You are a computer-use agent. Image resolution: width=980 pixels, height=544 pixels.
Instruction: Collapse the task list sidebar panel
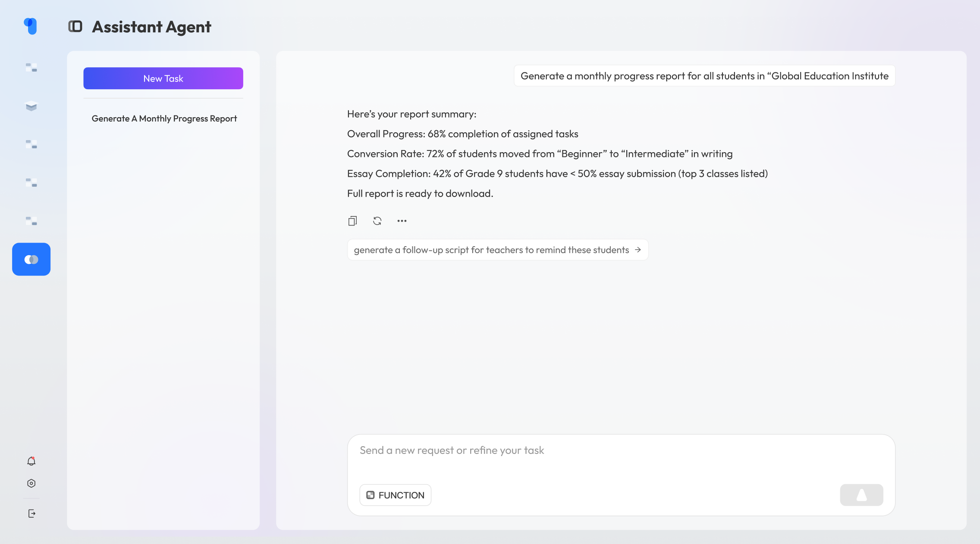(75, 27)
